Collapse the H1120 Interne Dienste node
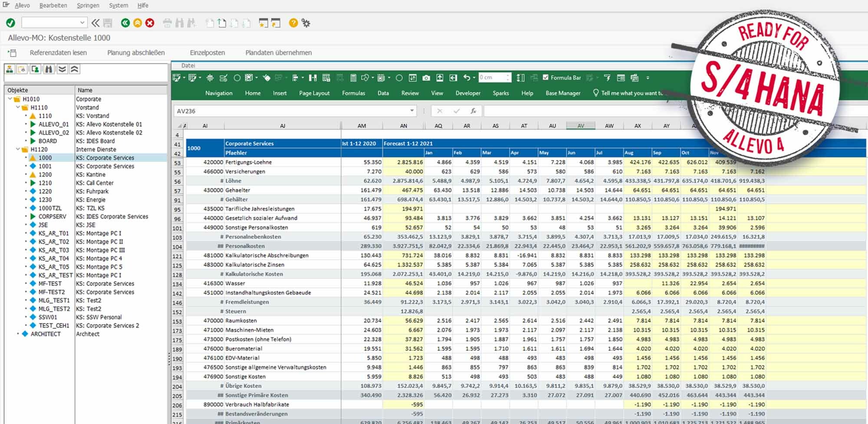The width and height of the screenshot is (868, 424). point(18,149)
